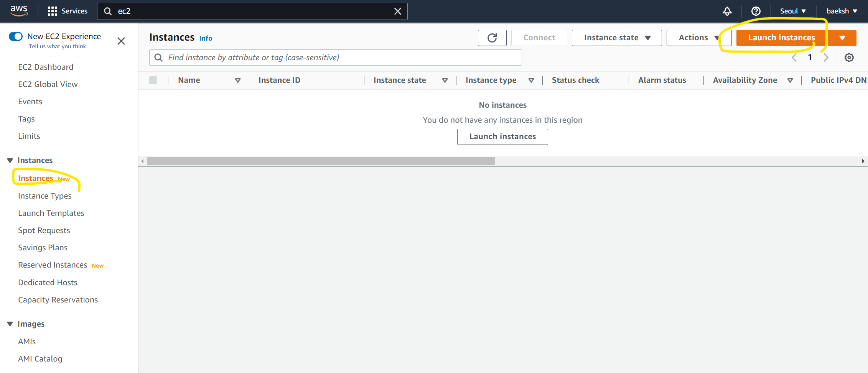
Task: Click the Services label in top bar
Action: pyautogui.click(x=74, y=11)
